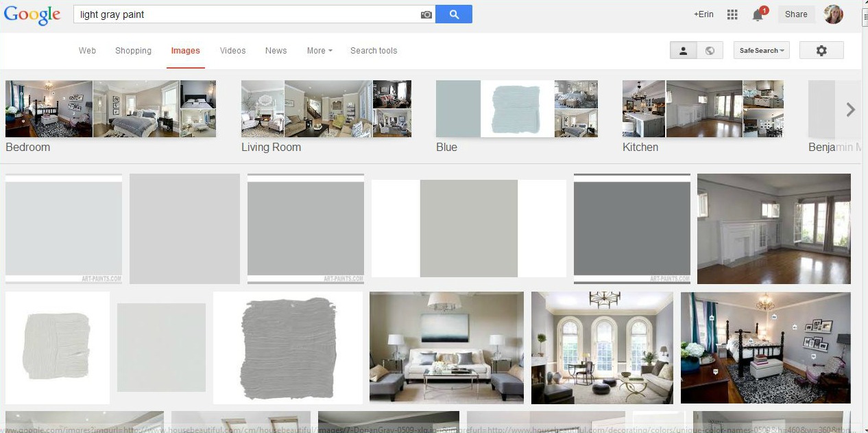Click the Google logo
The height and width of the screenshot is (433, 868).
[32, 15]
